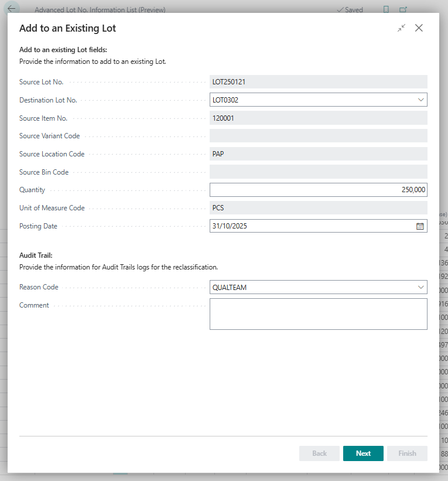Open the Posting Date calendar picker

click(420, 226)
